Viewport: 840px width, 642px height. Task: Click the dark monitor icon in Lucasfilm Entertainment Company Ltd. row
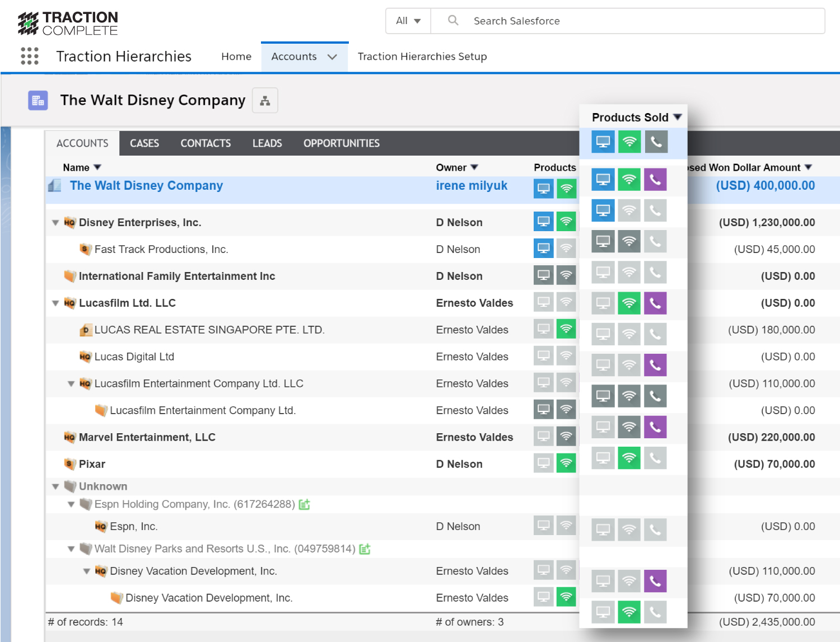coord(543,409)
